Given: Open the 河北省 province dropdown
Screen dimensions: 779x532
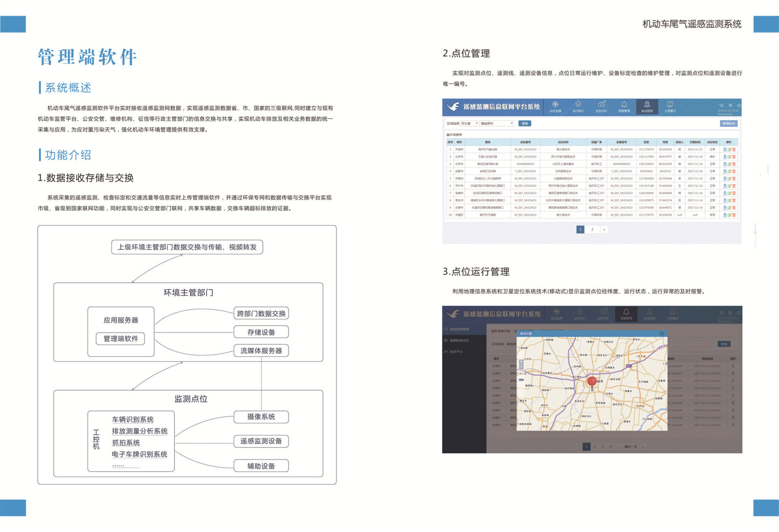Looking at the screenshot, I should coord(469,123).
